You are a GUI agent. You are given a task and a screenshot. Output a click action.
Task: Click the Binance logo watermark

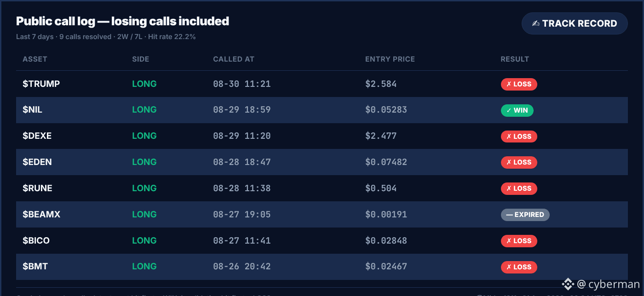(568, 284)
